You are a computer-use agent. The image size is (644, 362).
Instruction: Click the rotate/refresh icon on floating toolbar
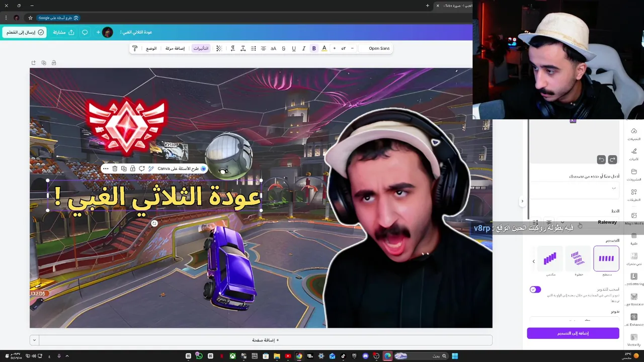141,168
